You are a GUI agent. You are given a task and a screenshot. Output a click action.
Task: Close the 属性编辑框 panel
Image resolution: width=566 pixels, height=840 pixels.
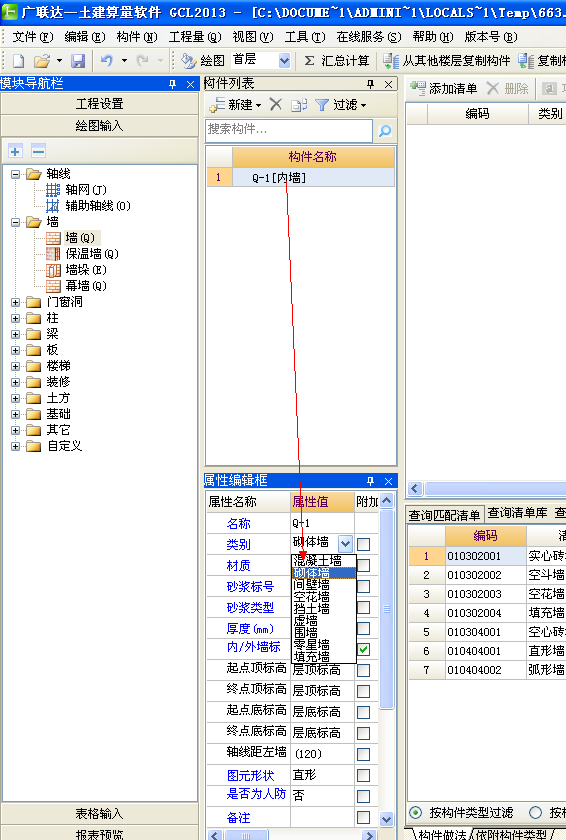click(x=389, y=481)
